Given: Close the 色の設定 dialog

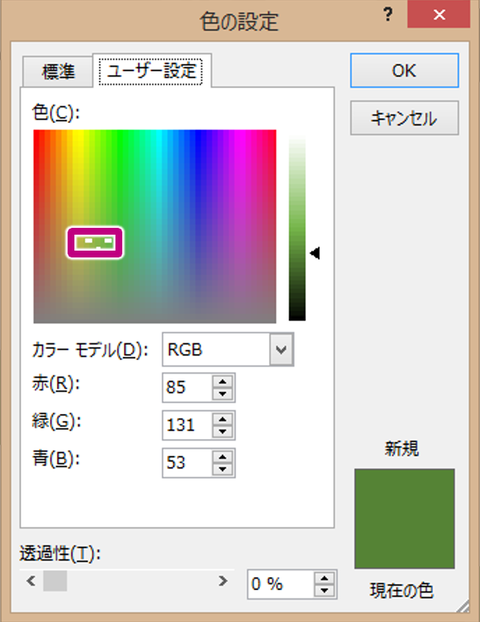Looking at the screenshot, I should pyautogui.click(x=439, y=15).
